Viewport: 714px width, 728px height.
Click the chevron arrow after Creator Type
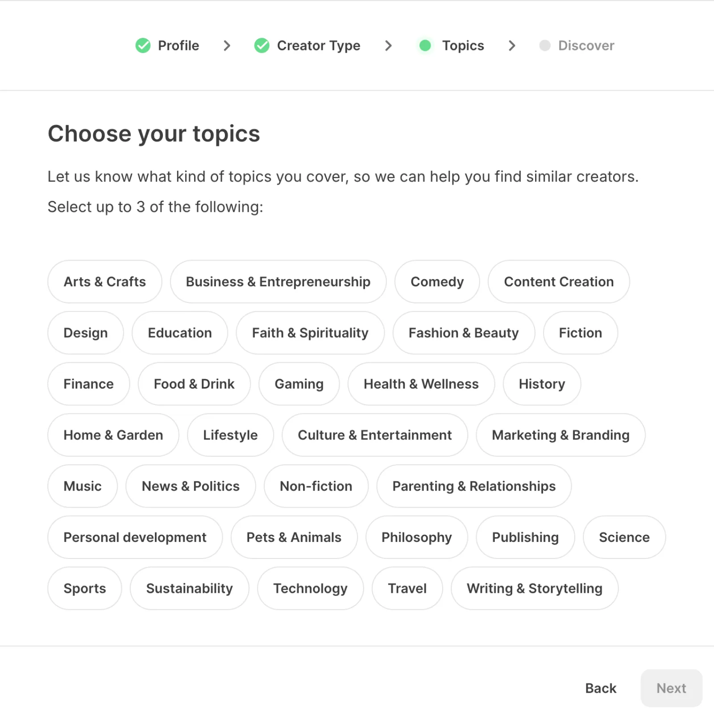pyautogui.click(x=388, y=45)
